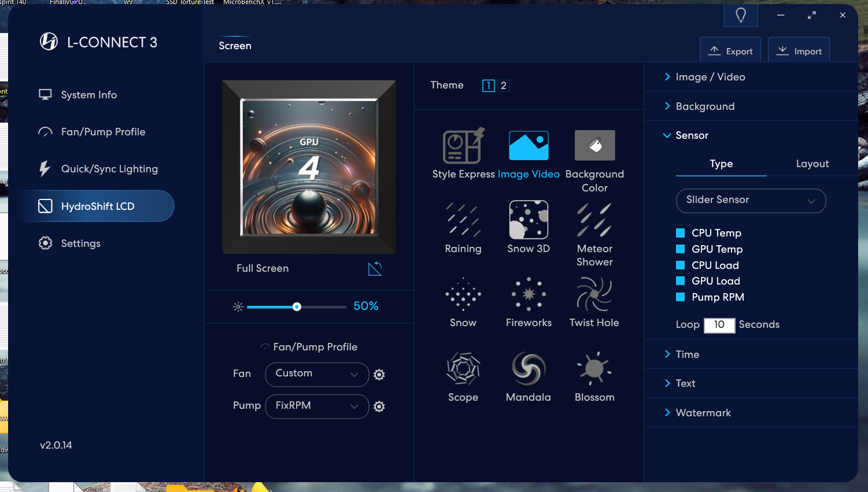Toggle the CPU Temp sensor checkbox

pos(681,233)
